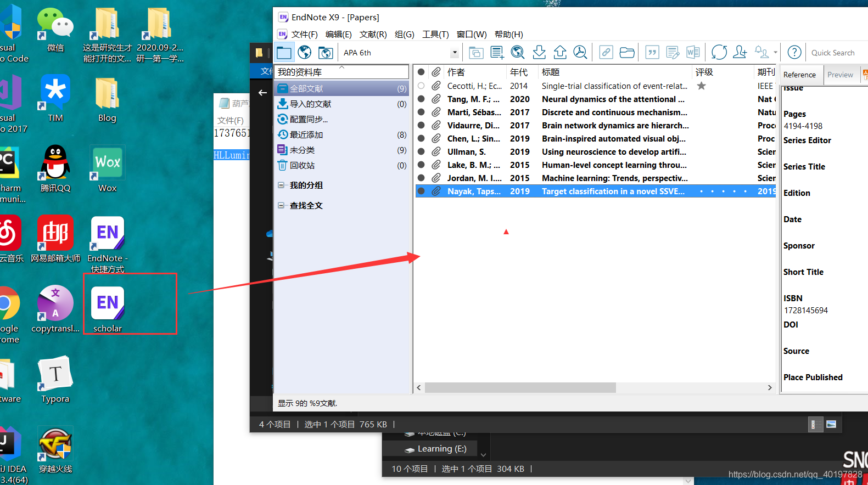Open the 文献(R) menu
Viewport: 868px width, 485px height.
click(x=373, y=34)
